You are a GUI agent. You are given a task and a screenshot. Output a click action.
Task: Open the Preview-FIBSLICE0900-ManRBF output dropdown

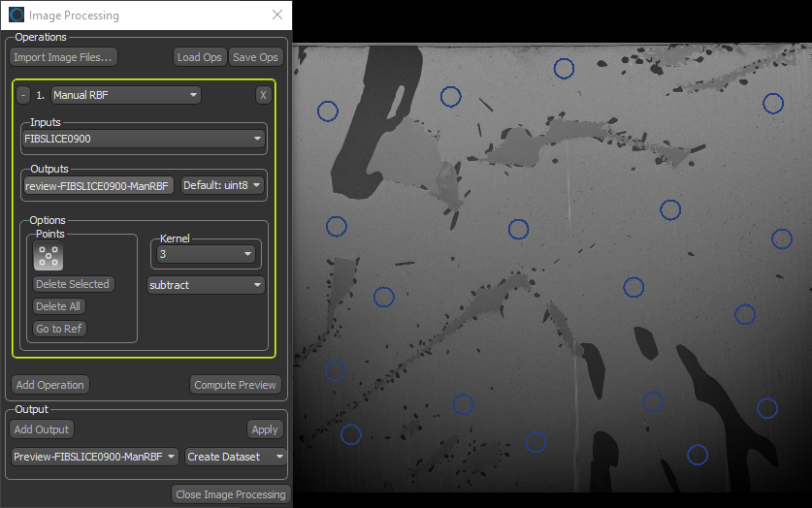coord(95,457)
